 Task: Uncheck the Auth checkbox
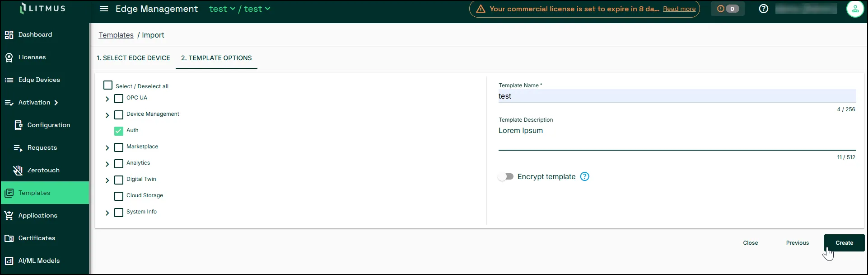pyautogui.click(x=119, y=131)
